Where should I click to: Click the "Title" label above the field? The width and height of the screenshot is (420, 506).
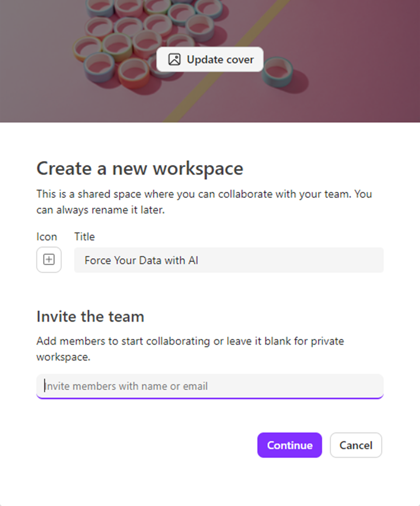pos(84,237)
